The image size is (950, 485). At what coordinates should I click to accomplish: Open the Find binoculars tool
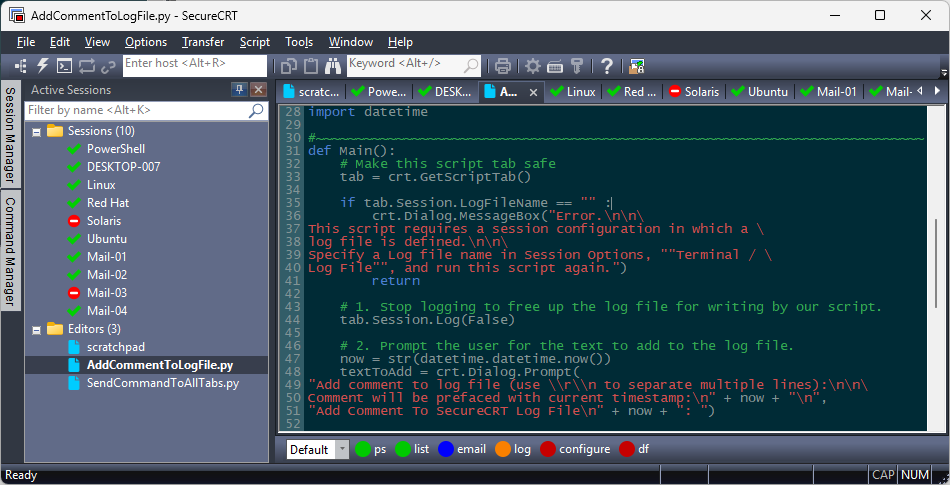tap(334, 66)
